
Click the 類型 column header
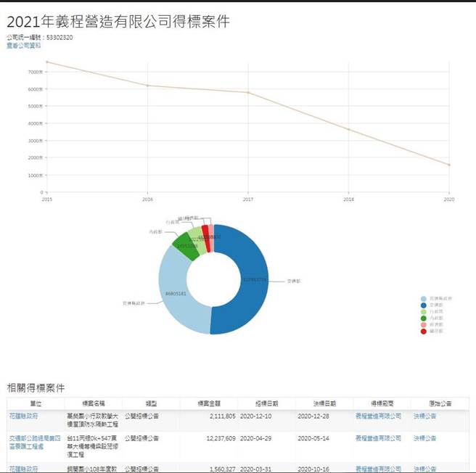click(151, 403)
